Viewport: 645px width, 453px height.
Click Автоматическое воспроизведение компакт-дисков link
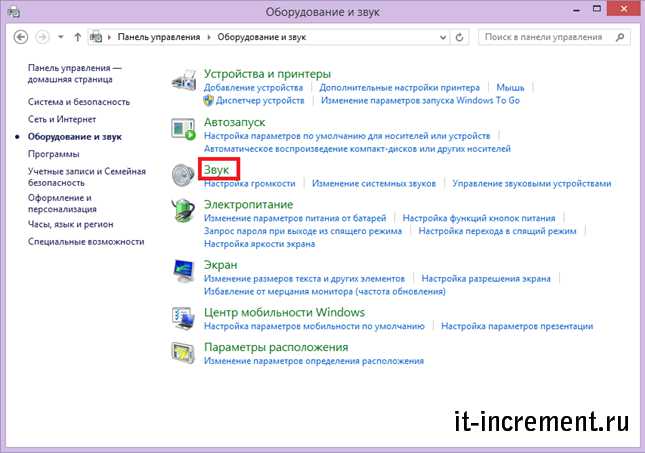pyautogui.click(x=357, y=149)
